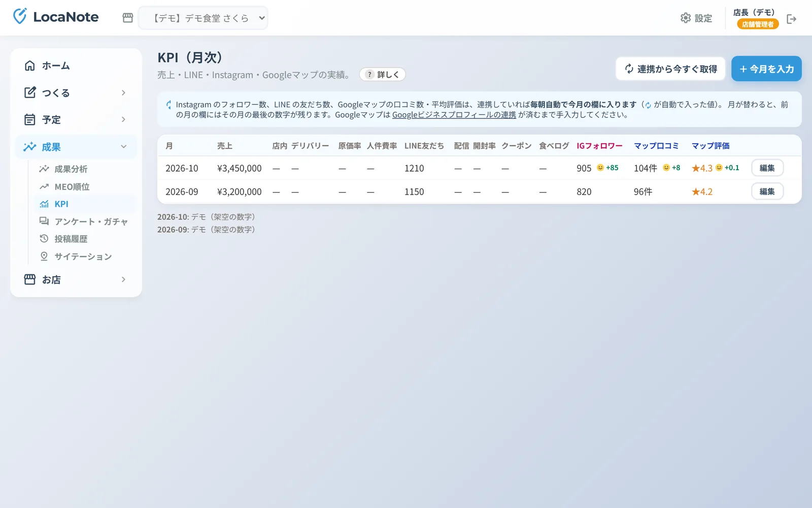Screen dimensions: 812x508
Task: Click the マップ評価 column header
Action: [710, 146]
